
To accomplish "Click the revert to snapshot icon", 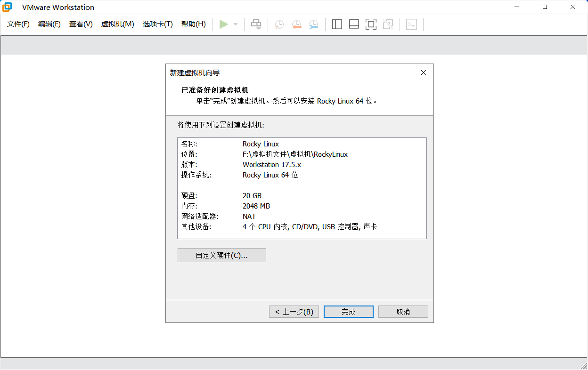I will 296,24.
